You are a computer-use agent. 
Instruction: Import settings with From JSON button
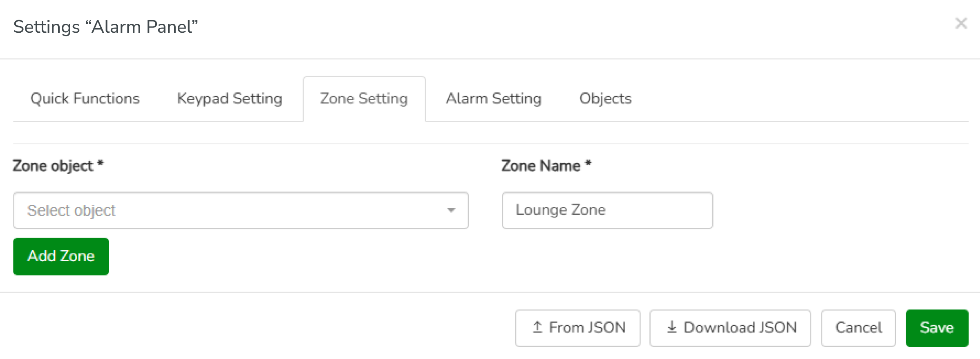[577, 328]
